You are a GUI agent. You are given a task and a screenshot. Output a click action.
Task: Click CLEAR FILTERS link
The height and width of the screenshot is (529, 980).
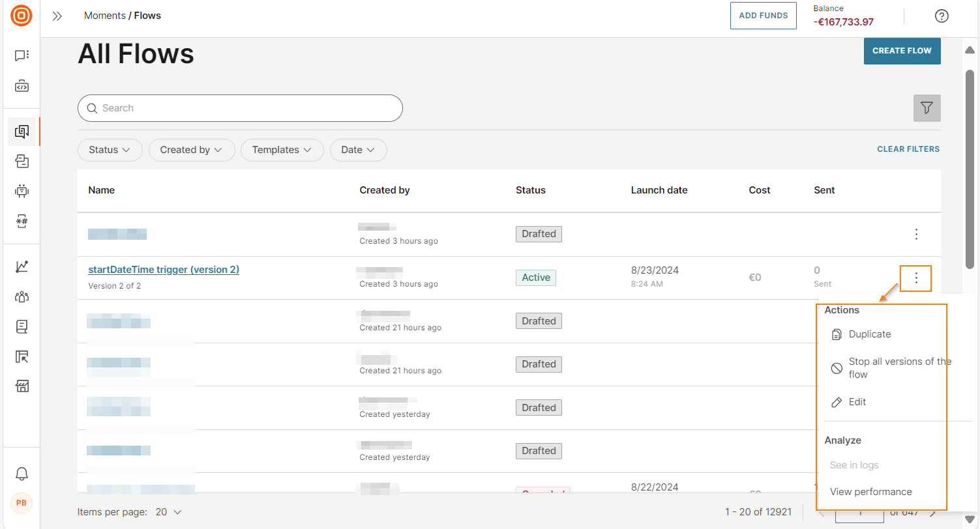[x=908, y=149]
